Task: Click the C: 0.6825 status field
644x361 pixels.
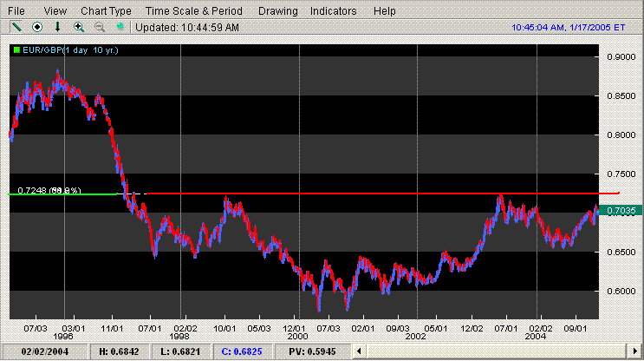Action: point(242,351)
